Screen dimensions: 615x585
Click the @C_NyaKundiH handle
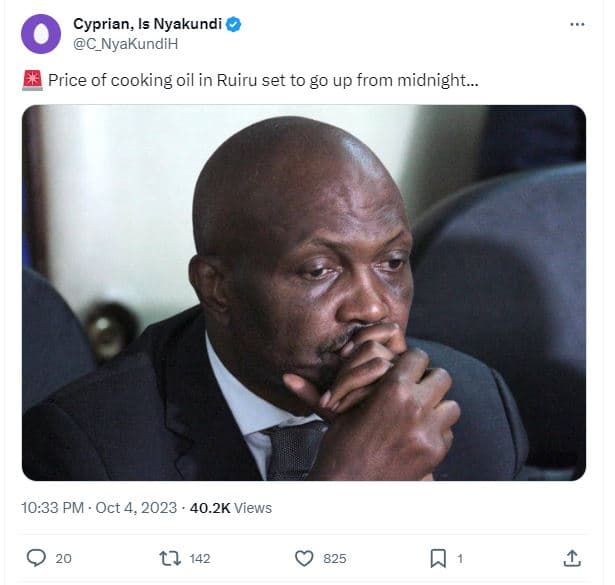click(115, 43)
